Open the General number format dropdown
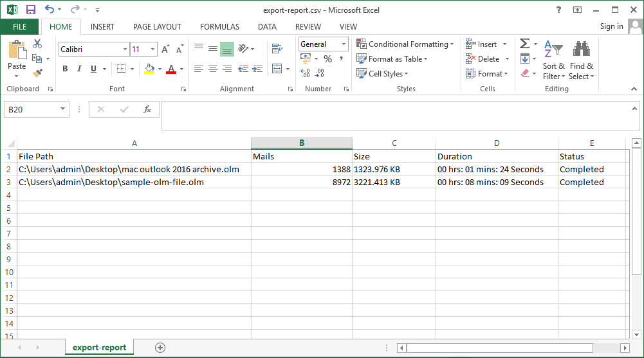The image size is (644, 358). [x=344, y=44]
